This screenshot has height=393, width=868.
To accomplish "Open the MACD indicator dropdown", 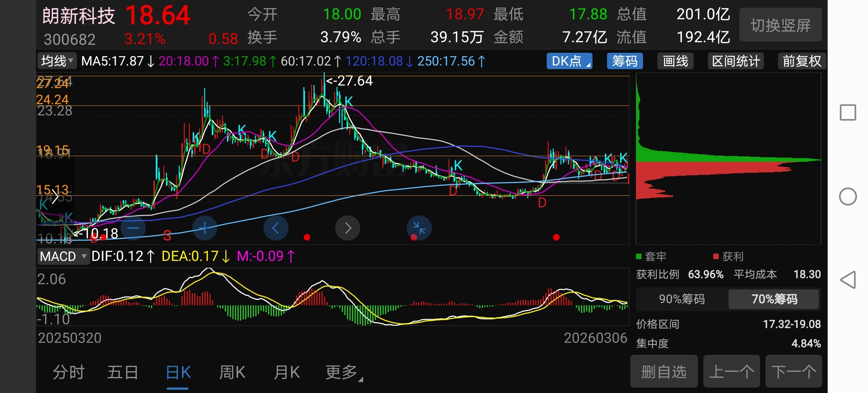I will click(63, 257).
